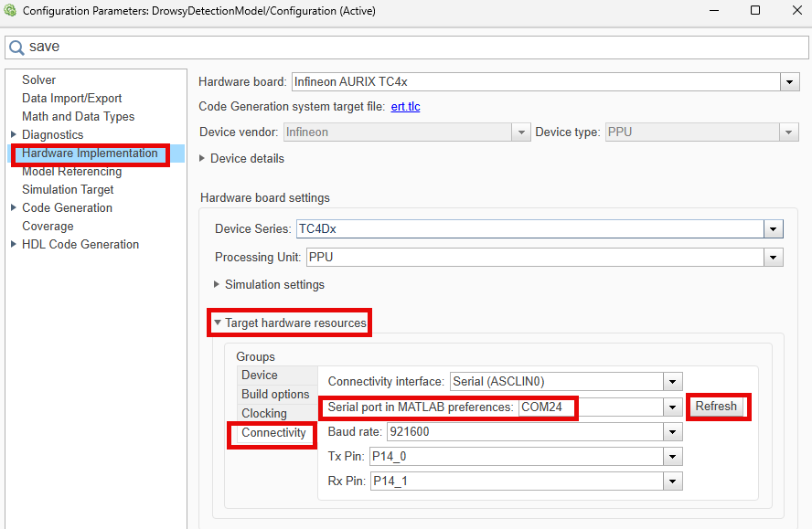The width and height of the screenshot is (812, 529).
Task: Expand the Code Generation tree node
Action: click(14, 207)
